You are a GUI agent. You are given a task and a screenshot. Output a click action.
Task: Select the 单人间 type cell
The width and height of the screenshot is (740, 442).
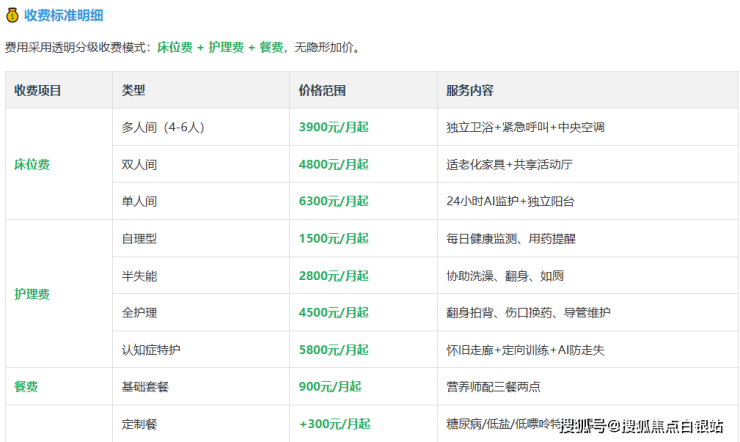click(x=139, y=201)
